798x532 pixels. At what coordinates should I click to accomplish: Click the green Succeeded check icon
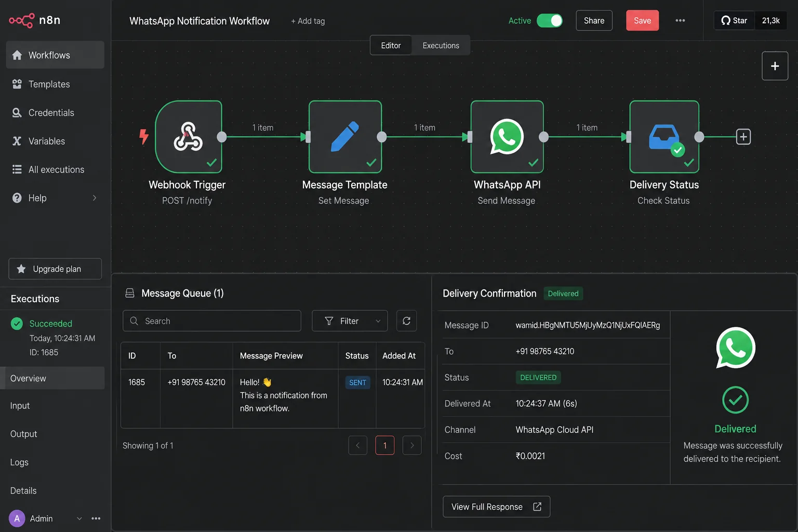coord(17,324)
